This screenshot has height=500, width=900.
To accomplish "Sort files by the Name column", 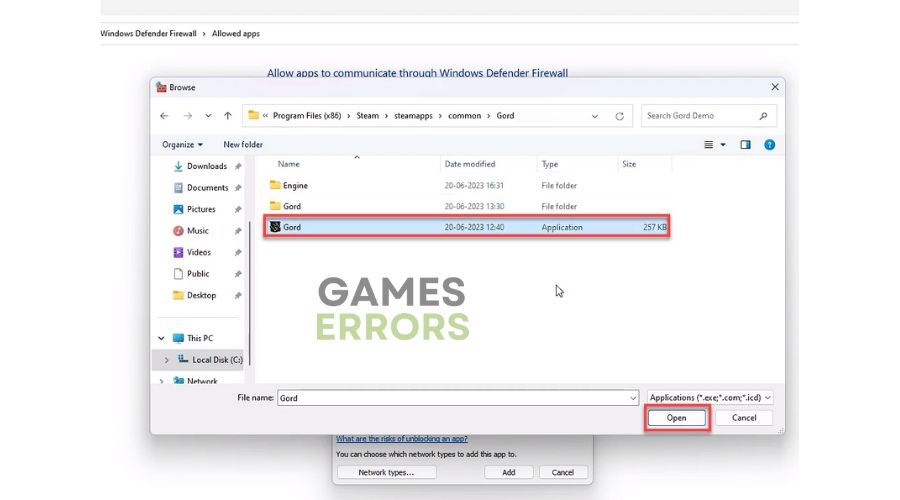I will (289, 164).
